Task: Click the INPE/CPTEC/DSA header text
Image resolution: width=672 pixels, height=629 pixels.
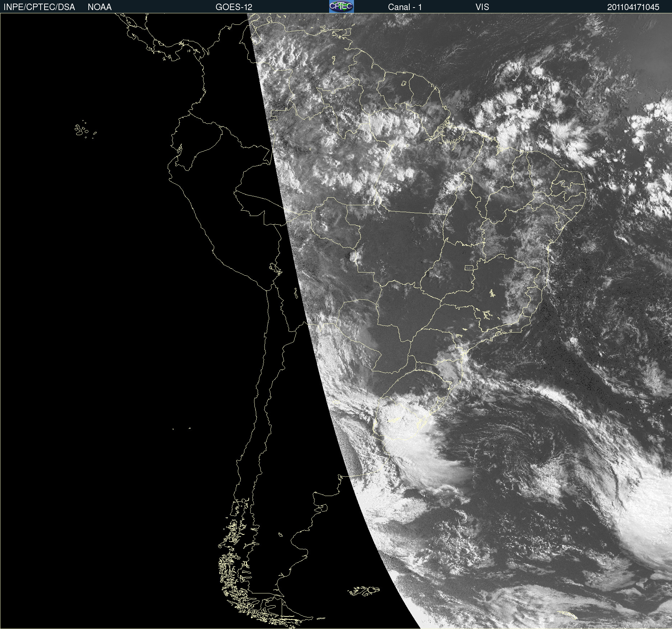Action: tap(39, 7)
